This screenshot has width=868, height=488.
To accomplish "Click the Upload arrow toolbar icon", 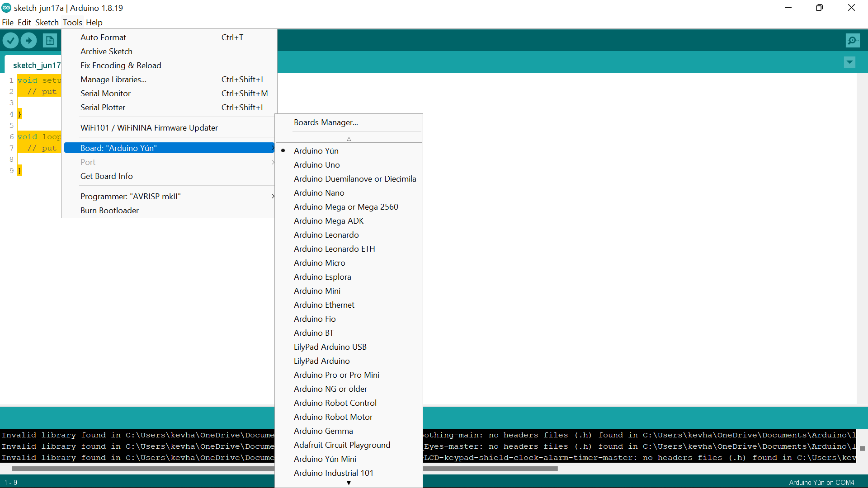I will [x=28, y=40].
